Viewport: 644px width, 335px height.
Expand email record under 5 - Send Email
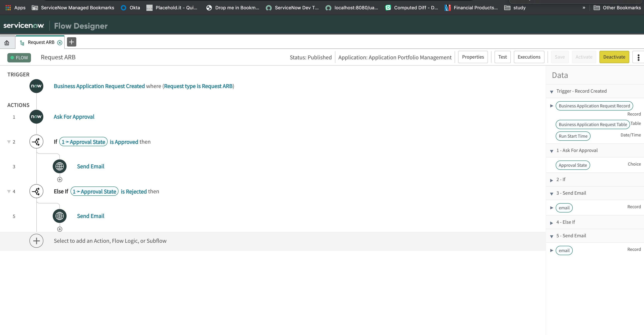click(x=551, y=250)
